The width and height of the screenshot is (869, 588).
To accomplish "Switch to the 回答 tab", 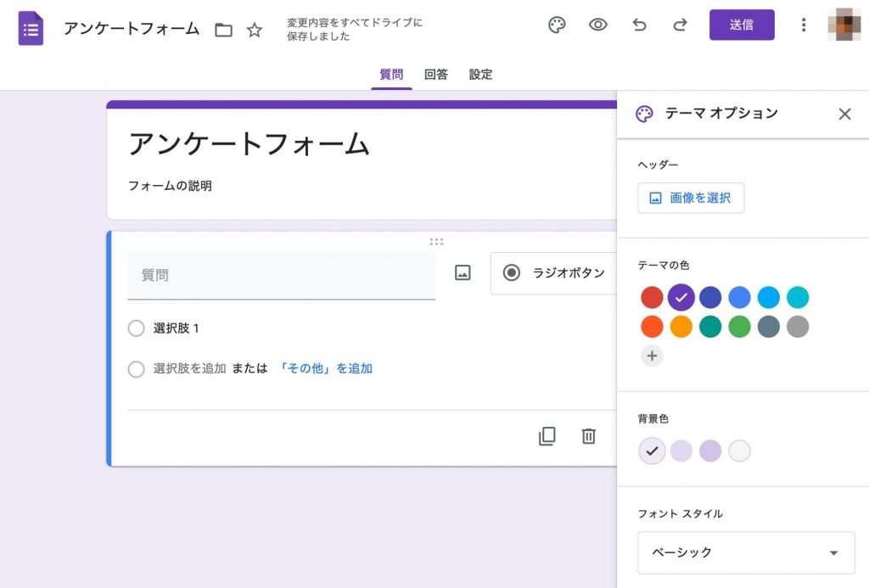I will point(436,75).
